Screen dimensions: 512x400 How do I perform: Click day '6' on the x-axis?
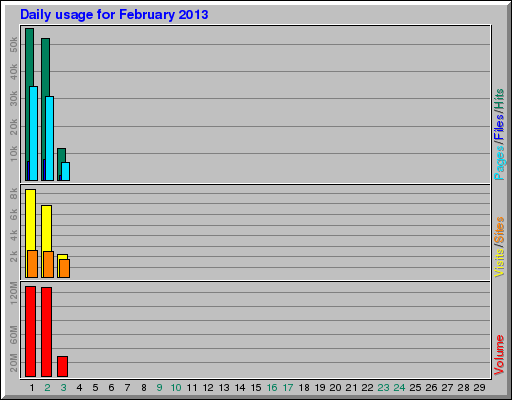111,388
